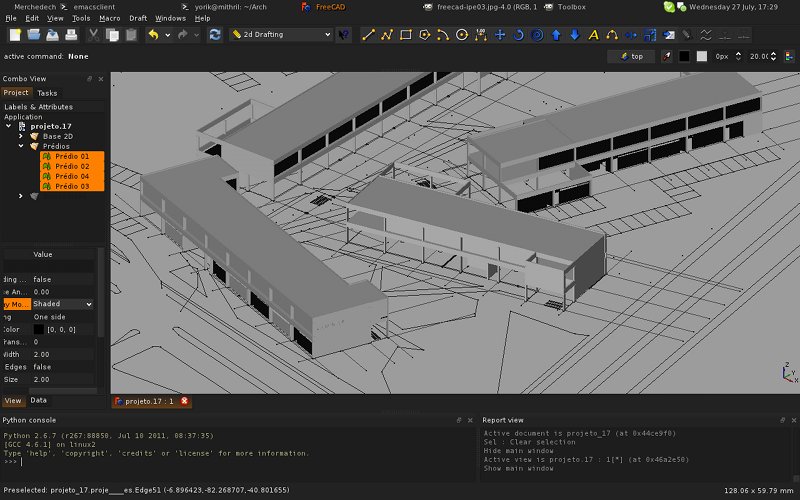
Task: Select the Draft Arc tool
Action: coord(443,35)
